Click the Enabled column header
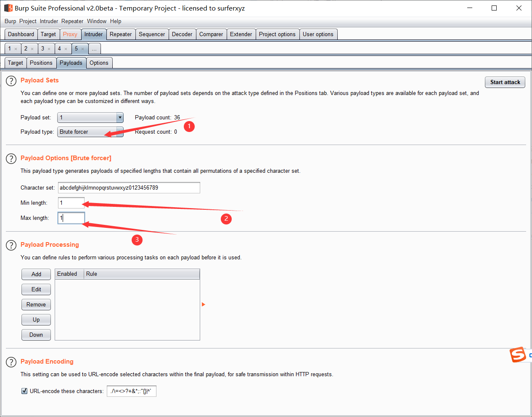This screenshot has height=417, width=532. (x=69, y=274)
